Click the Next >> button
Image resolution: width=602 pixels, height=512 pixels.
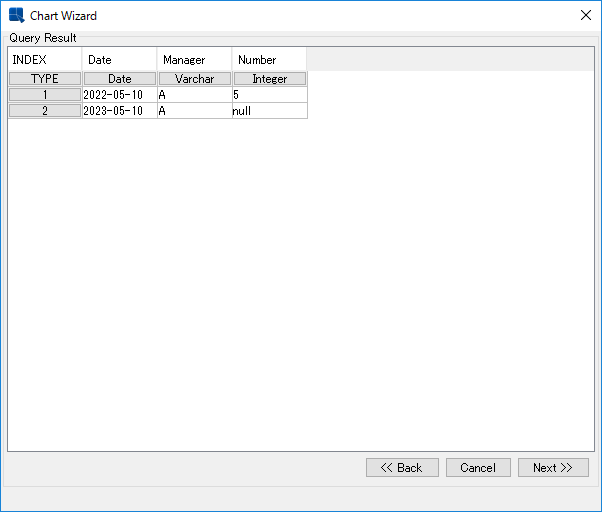pyautogui.click(x=553, y=467)
